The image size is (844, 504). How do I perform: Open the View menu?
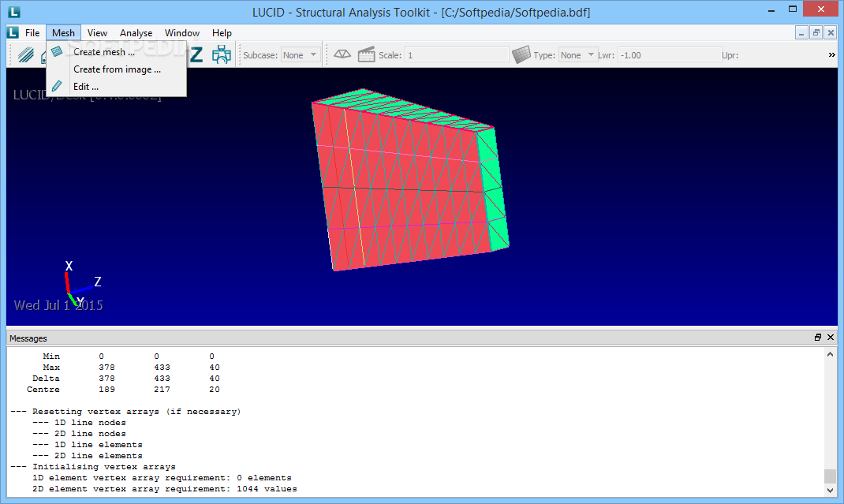point(98,33)
